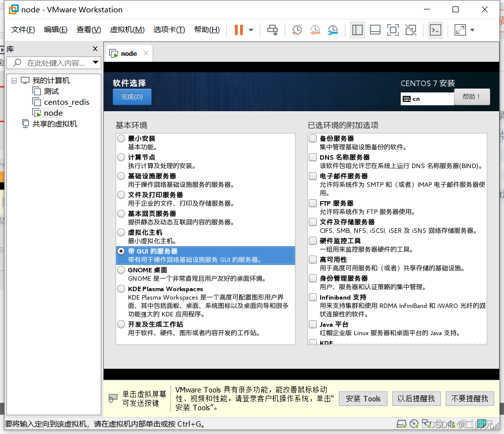The image size is (504, 434).
Task: Click the keyboard hint icon in the VMware Tools bar
Action: pos(113,398)
